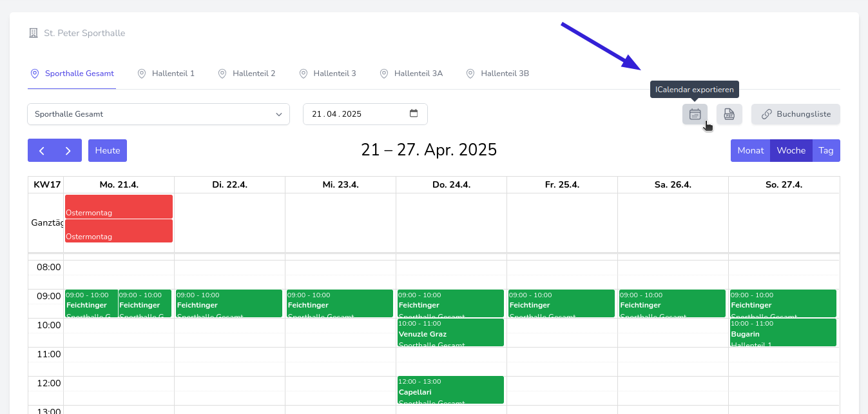This screenshot has width=868, height=414.
Task: Open the Capellari 12:00 booking
Action: (x=450, y=390)
